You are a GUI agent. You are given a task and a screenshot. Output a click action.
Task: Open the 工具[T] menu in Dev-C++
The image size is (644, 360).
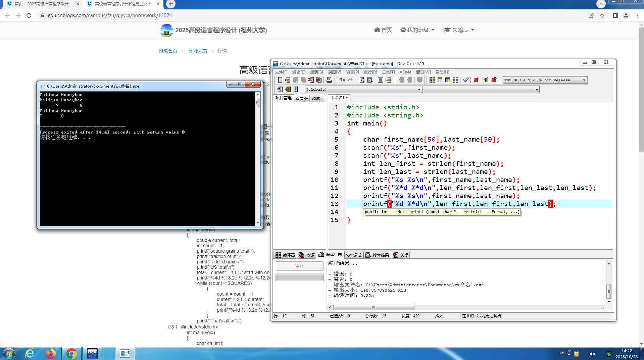(388, 72)
